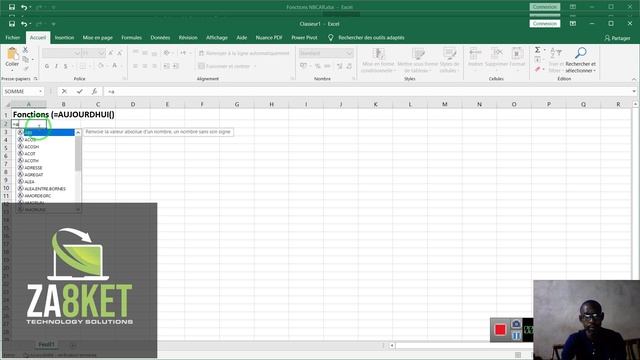640x360 pixels.
Task: Click the blue pause recording button
Action: [x=516, y=335]
